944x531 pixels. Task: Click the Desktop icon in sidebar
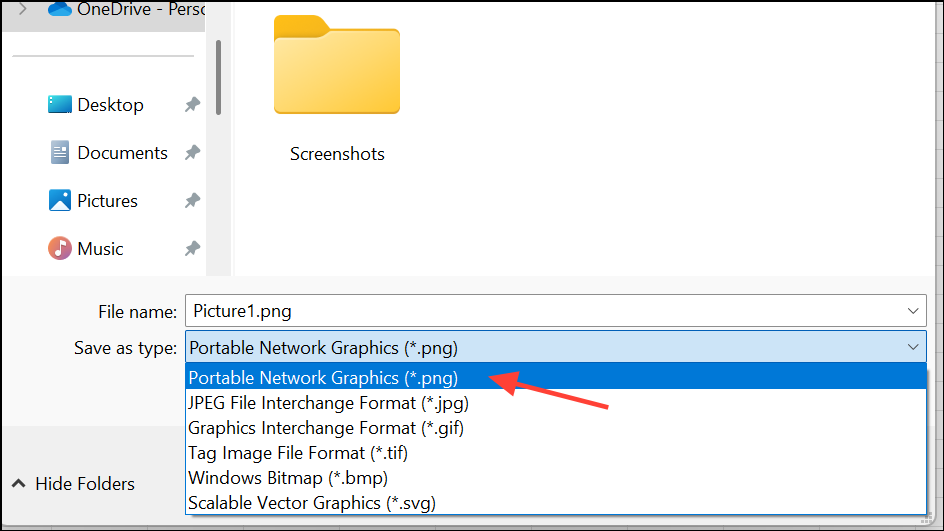(60, 105)
